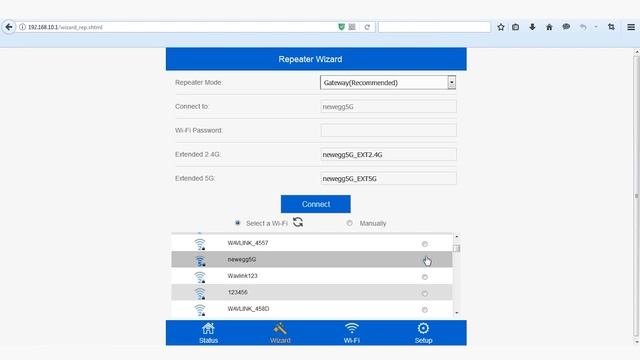This screenshot has width=640, height=360.
Task: Select the newegg5G network radio button
Action: 424,260
